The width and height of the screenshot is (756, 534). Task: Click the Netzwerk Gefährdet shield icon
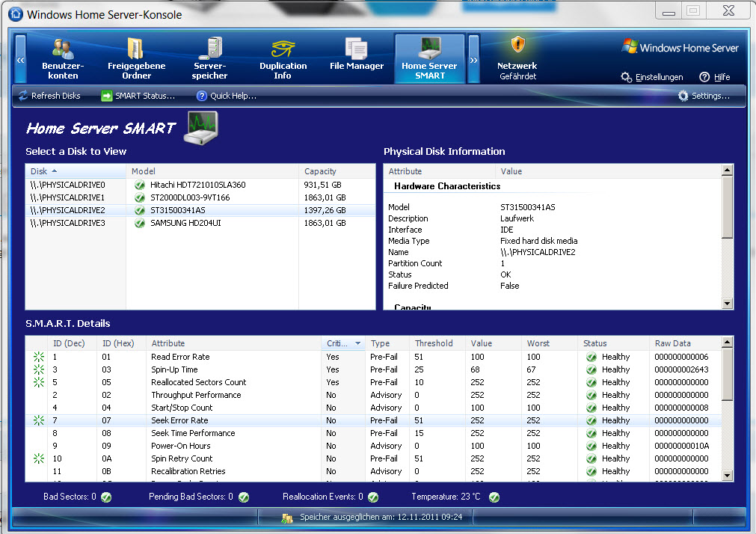pyautogui.click(x=517, y=45)
